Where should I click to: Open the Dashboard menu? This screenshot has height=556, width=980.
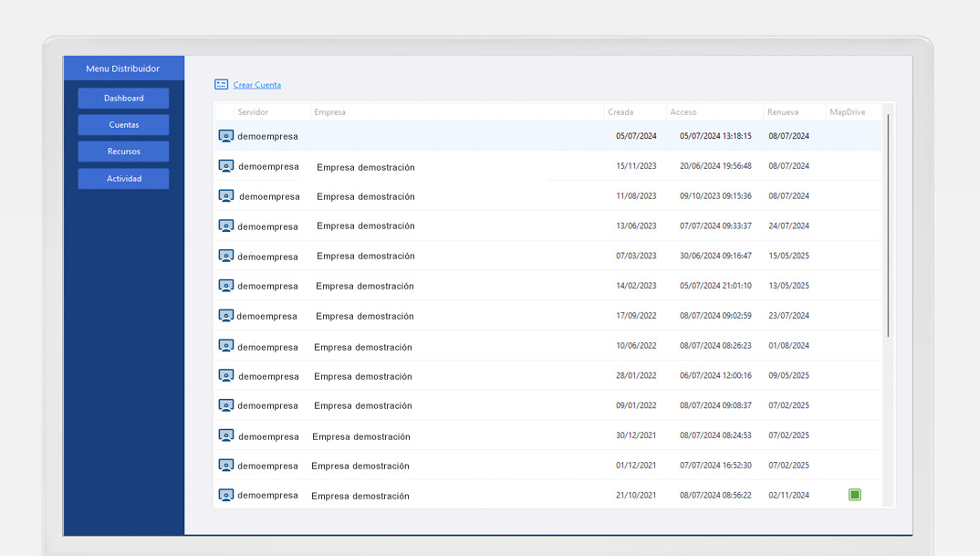click(x=124, y=99)
